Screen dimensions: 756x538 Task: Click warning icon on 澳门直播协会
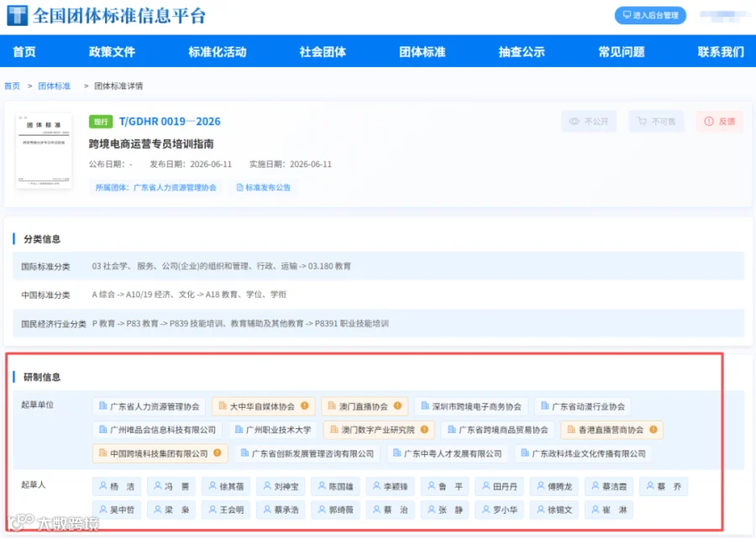397,405
